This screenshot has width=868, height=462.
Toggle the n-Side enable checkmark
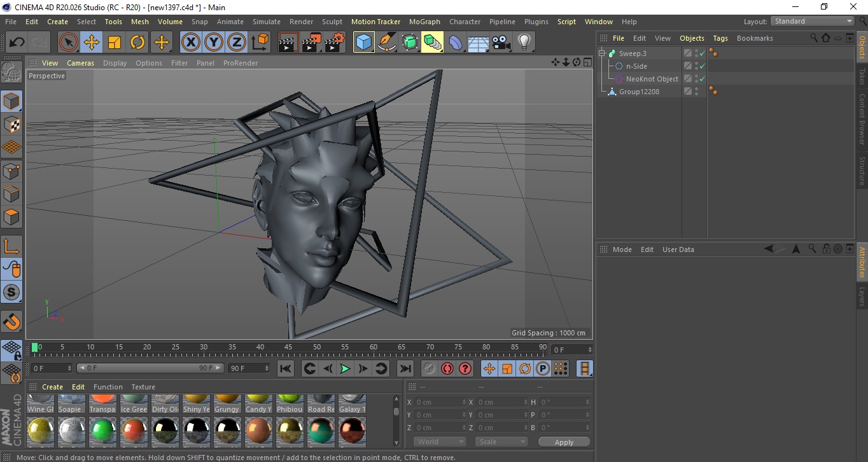pyautogui.click(x=702, y=66)
